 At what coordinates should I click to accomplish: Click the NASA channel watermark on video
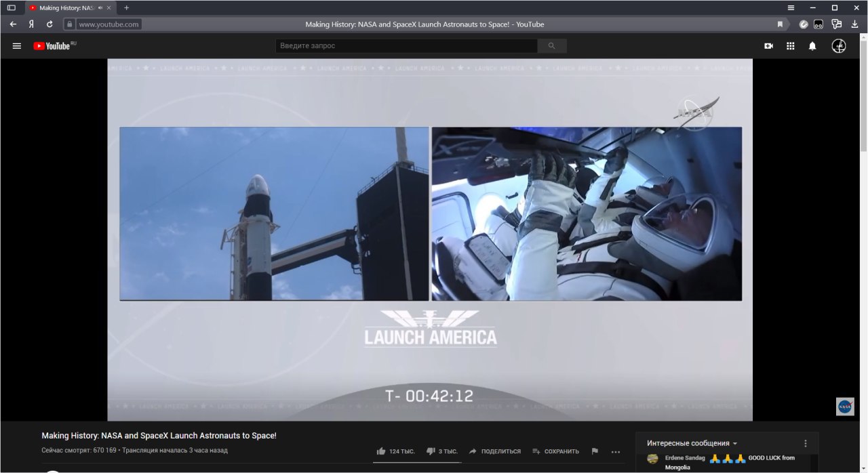845,407
